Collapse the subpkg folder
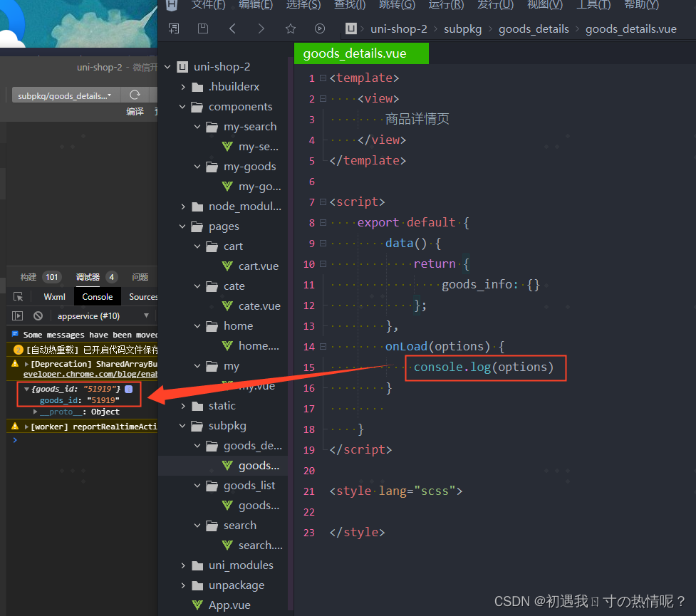Viewport: 696px width, 616px height. coord(182,426)
